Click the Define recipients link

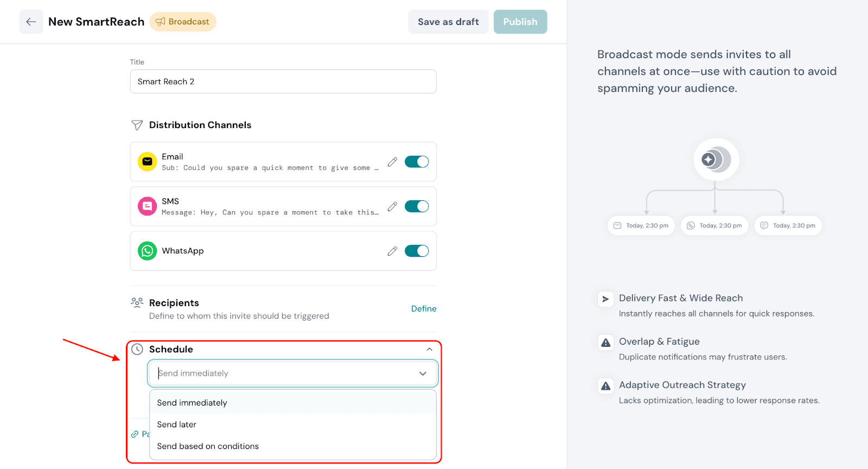tap(424, 308)
